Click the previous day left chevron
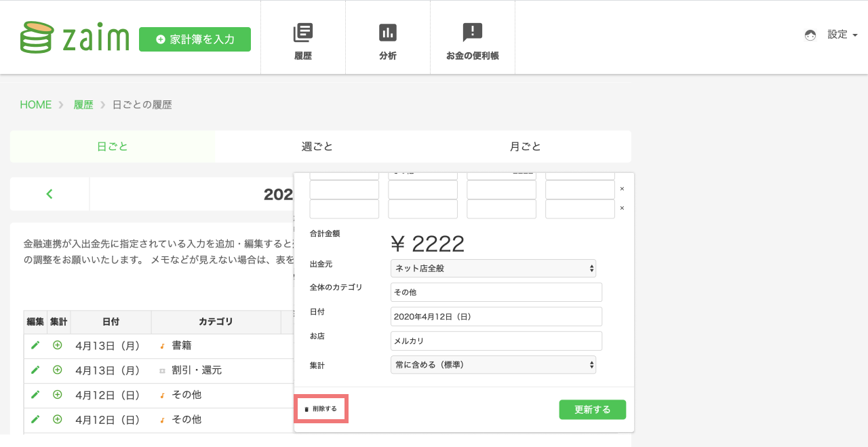868x447 pixels. click(50, 194)
